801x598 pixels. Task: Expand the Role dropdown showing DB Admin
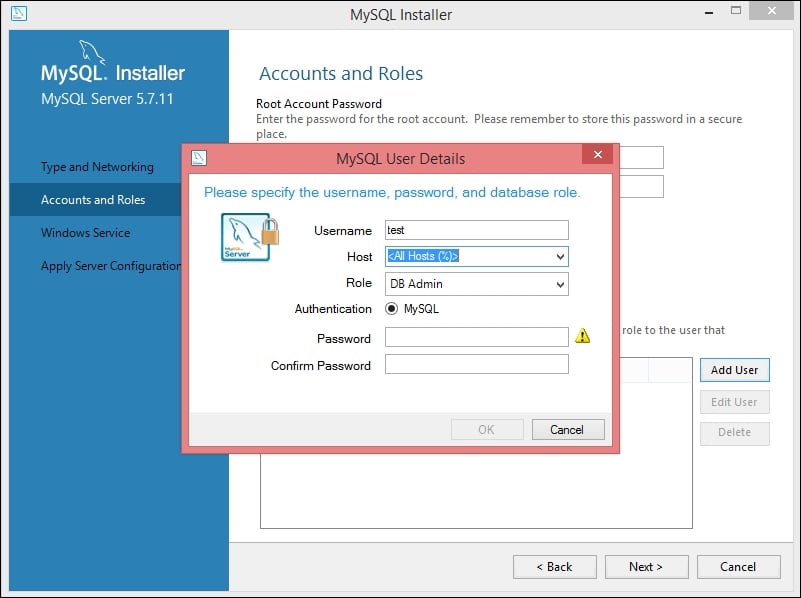click(560, 284)
